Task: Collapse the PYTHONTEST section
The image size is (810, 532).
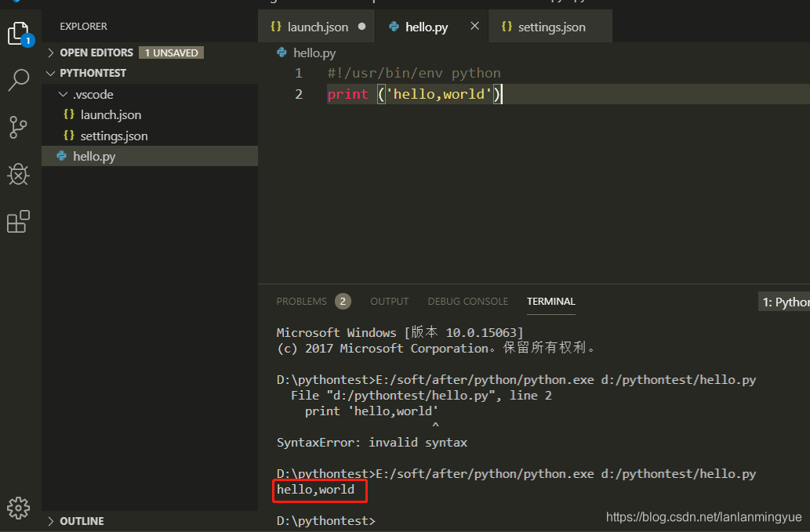Action: pyautogui.click(x=50, y=72)
